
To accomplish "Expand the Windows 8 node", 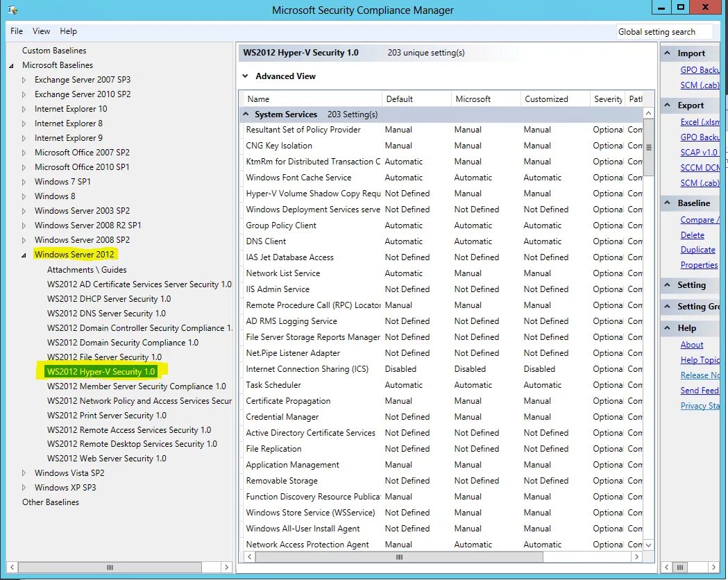I will 24,197.
